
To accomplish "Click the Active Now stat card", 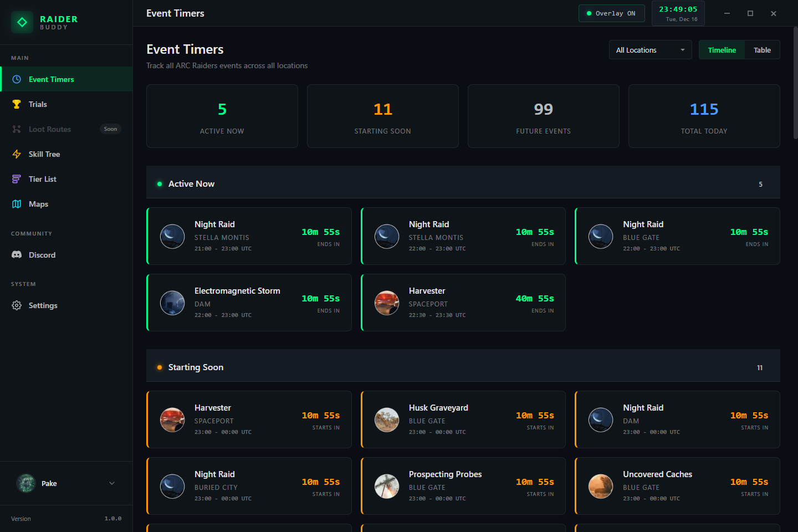I will [x=222, y=116].
